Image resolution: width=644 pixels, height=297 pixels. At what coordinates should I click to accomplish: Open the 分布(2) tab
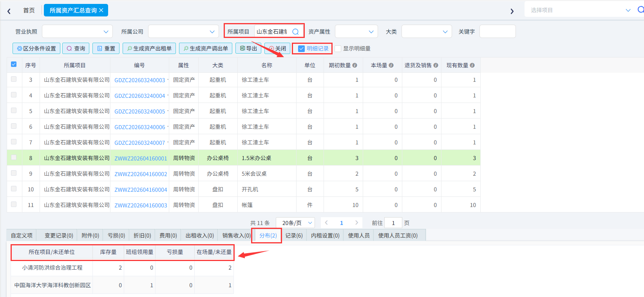click(268, 236)
